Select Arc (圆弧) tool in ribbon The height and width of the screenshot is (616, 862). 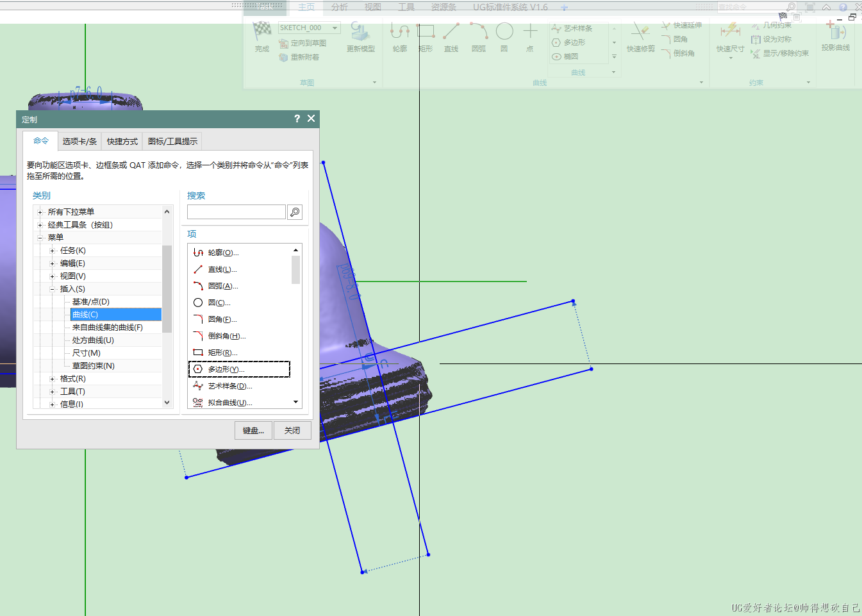pos(479,31)
